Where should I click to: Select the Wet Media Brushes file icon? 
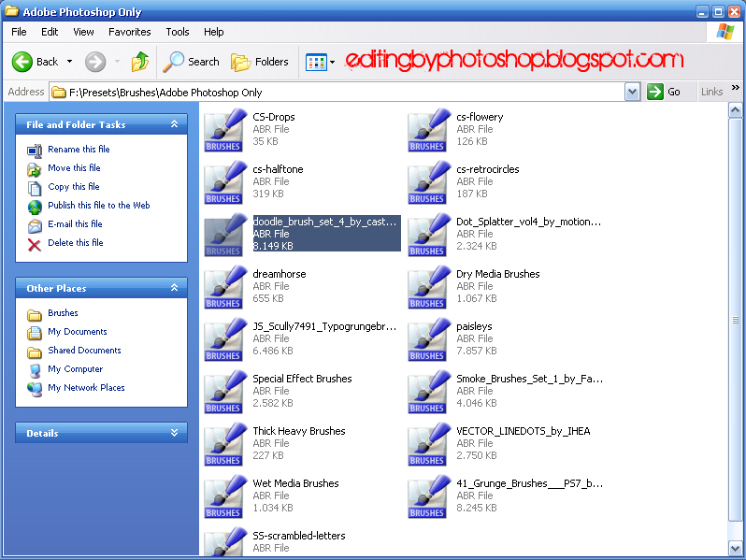pos(225,496)
